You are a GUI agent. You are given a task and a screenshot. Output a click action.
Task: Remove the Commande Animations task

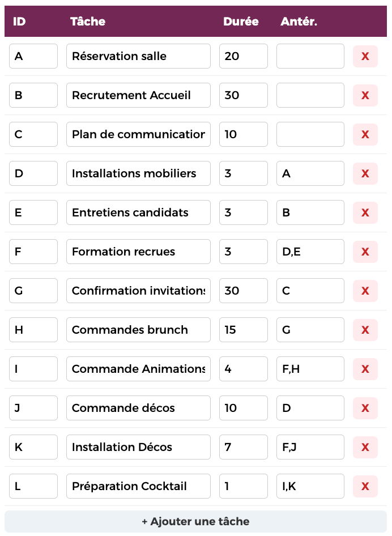tap(365, 369)
